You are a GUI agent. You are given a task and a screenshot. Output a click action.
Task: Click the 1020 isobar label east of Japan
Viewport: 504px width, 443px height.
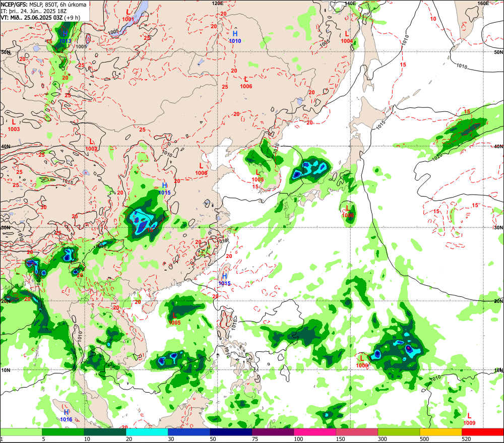437,157
